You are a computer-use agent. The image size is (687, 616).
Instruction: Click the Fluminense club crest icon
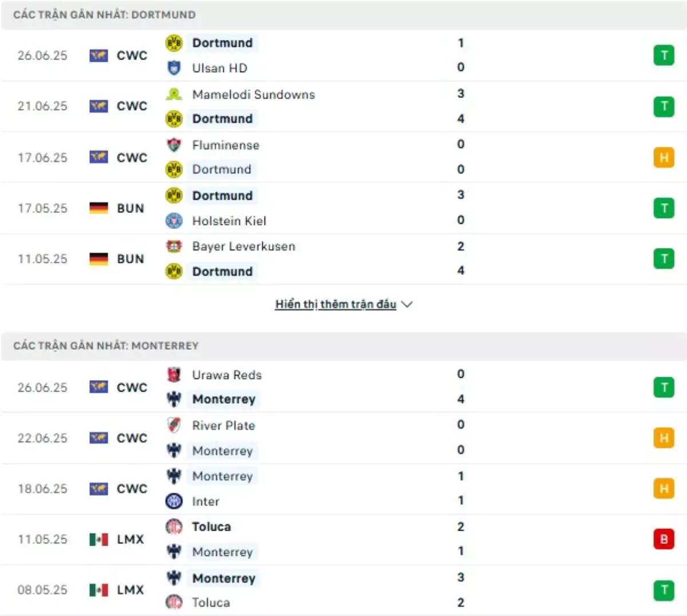pos(173,145)
